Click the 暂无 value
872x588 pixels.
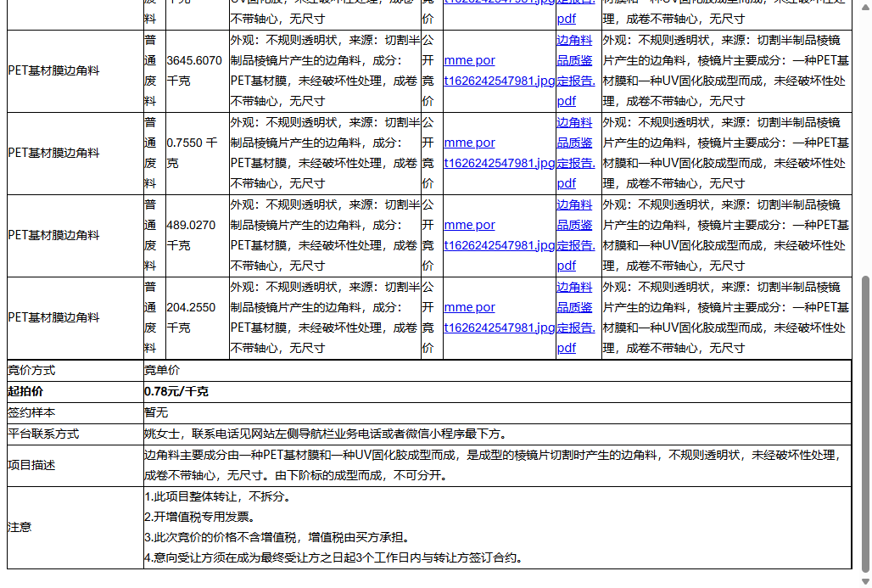(x=156, y=412)
